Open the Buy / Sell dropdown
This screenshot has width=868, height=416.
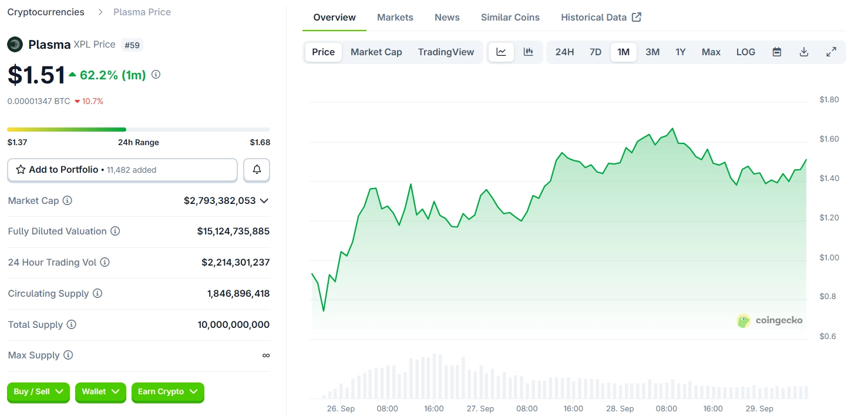click(x=38, y=392)
